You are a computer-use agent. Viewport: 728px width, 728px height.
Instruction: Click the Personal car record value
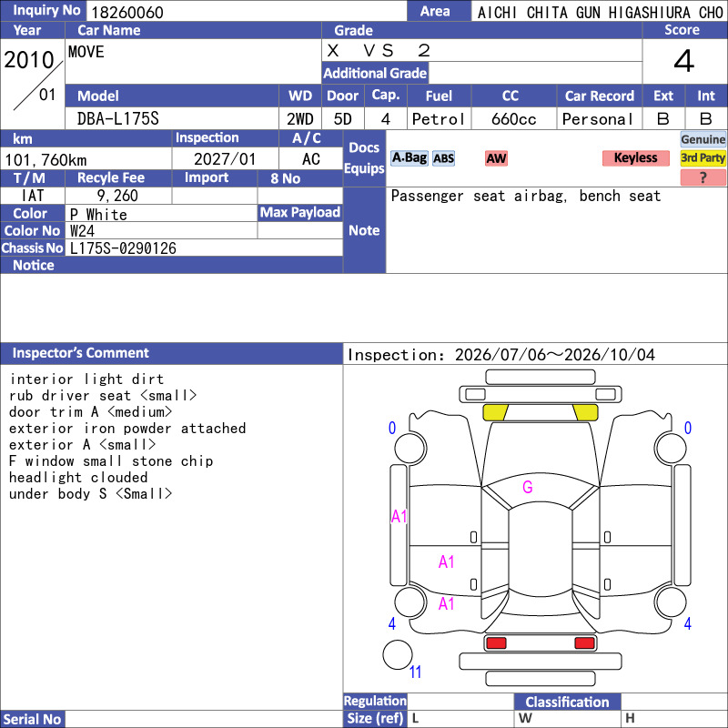pyautogui.click(x=598, y=119)
